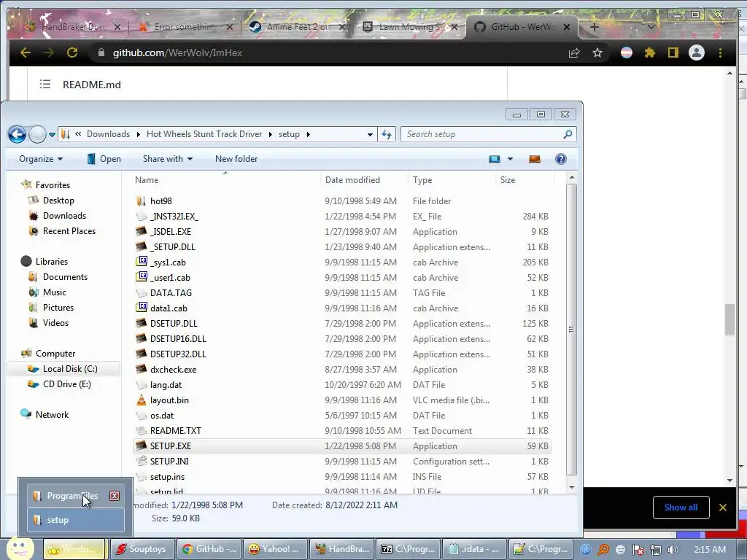Select _sys1.cab archive icon
Screen dimensions: 747x560
tap(141, 262)
